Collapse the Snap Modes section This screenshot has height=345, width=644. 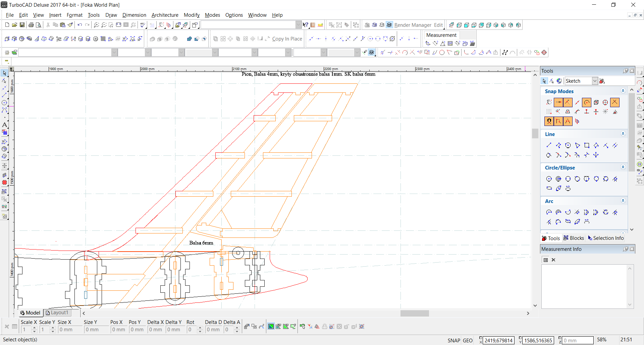623,91
